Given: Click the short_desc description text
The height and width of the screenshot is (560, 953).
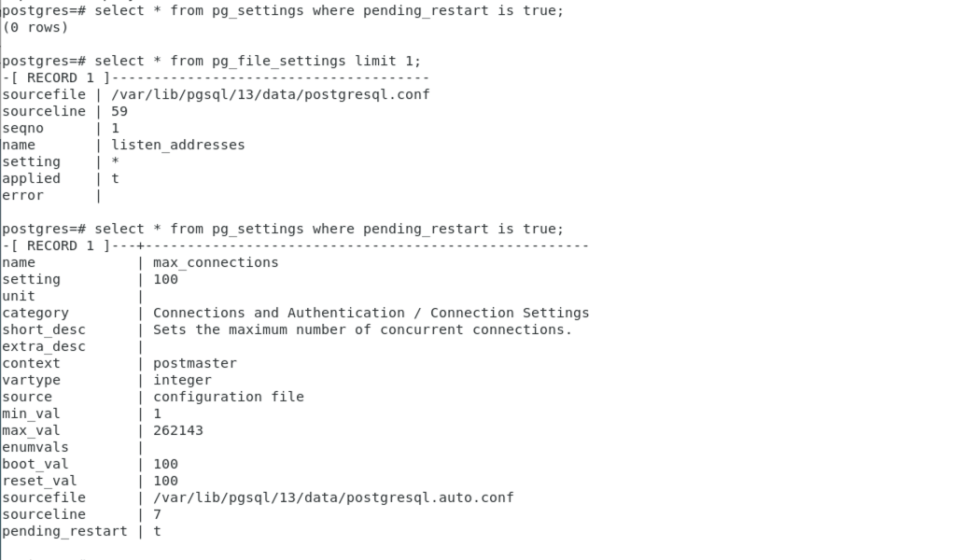Looking at the screenshot, I should click(363, 330).
